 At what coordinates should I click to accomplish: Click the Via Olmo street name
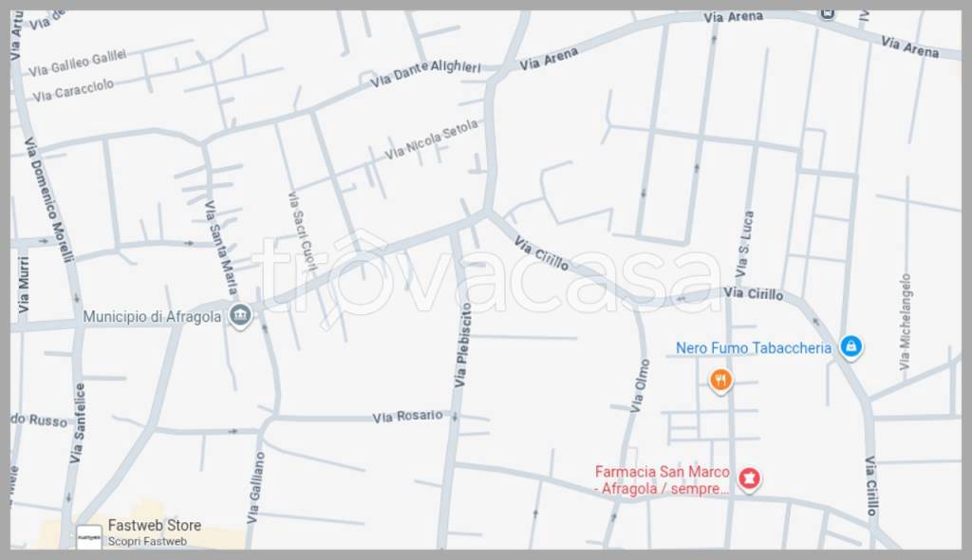pos(640,385)
